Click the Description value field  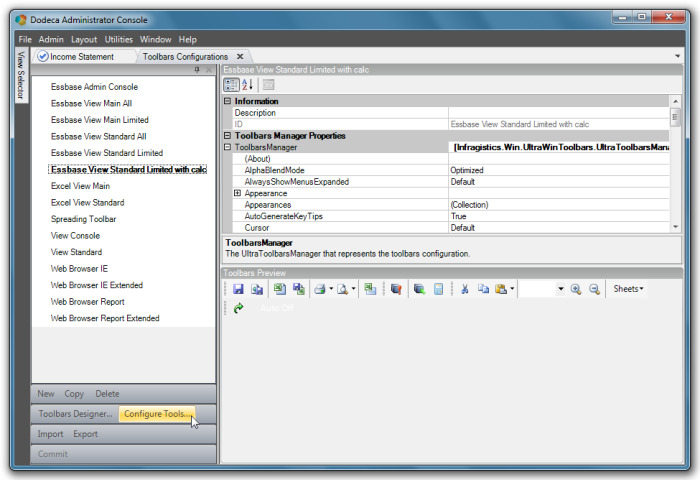point(558,113)
